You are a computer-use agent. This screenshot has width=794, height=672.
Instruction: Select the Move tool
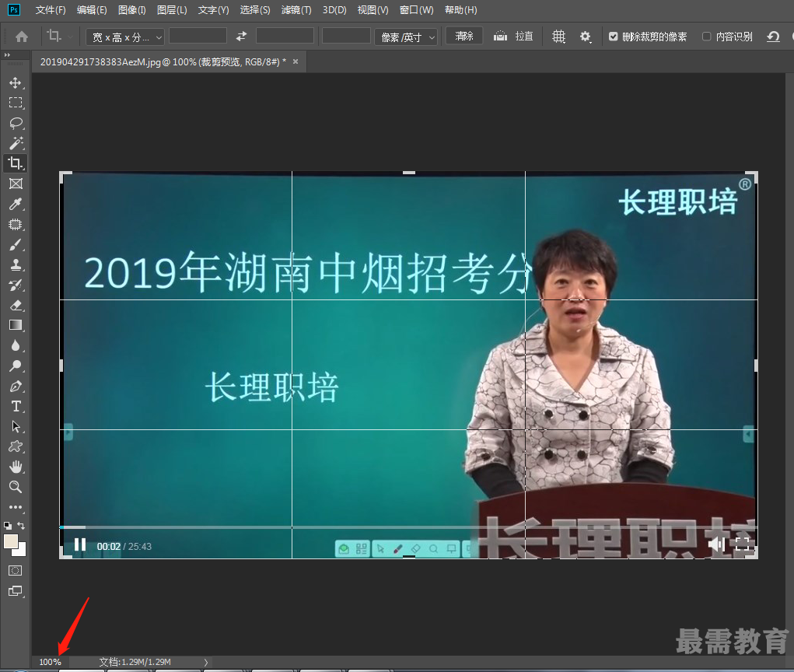point(16,82)
